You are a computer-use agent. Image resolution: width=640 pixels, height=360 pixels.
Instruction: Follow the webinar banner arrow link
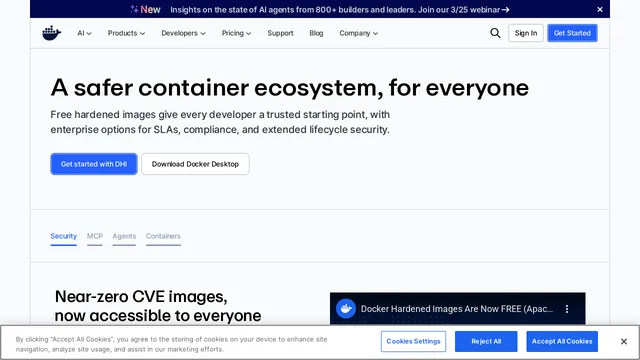tap(505, 10)
